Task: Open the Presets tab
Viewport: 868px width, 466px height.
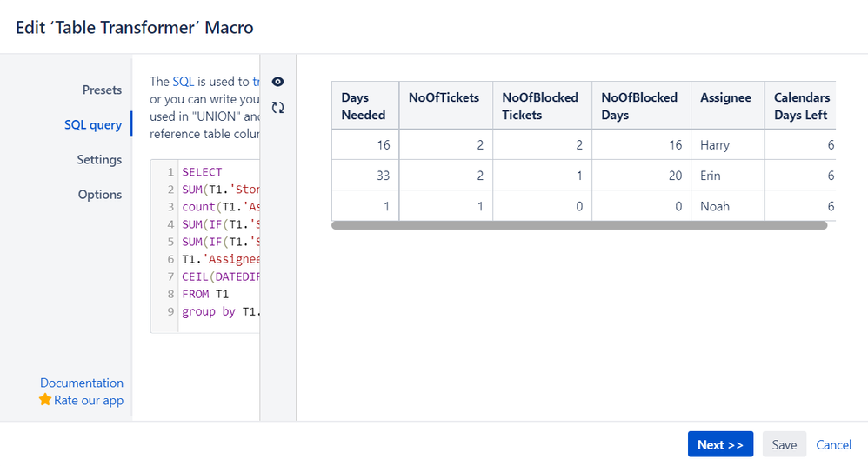Action: (x=102, y=90)
